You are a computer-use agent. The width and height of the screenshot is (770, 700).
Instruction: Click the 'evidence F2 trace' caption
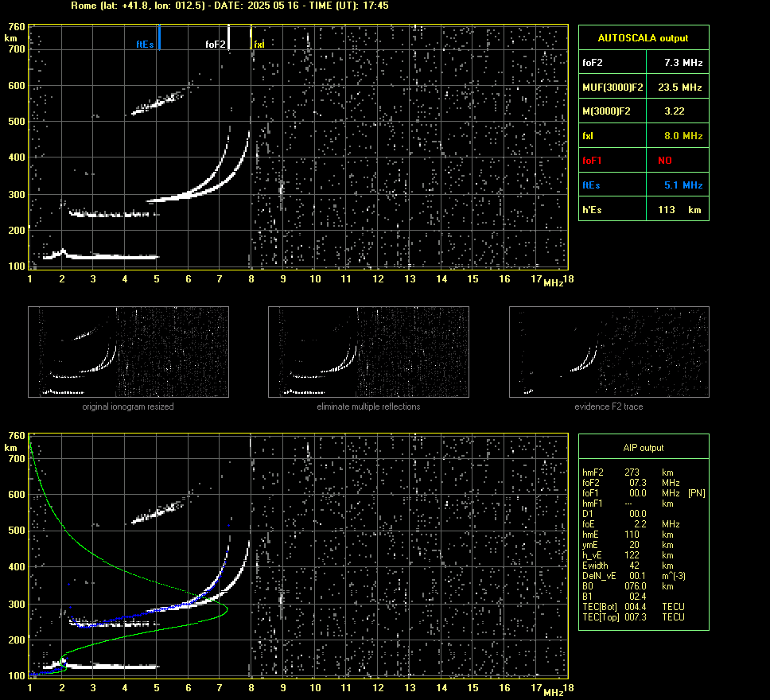[x=609, y=406]
